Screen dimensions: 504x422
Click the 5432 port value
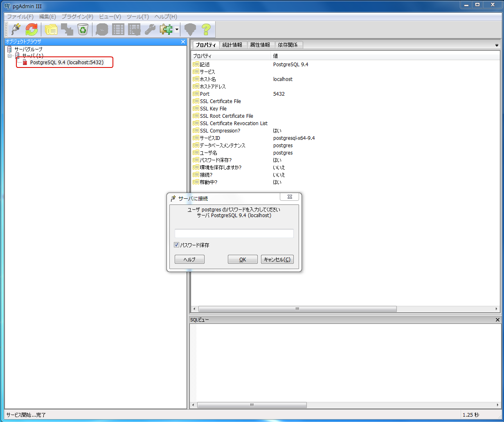click(279, 94)
